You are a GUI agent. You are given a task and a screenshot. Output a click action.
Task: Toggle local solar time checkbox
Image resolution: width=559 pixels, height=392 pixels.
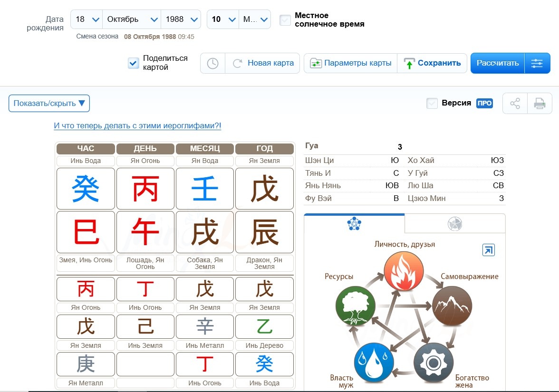click(285, 20)
